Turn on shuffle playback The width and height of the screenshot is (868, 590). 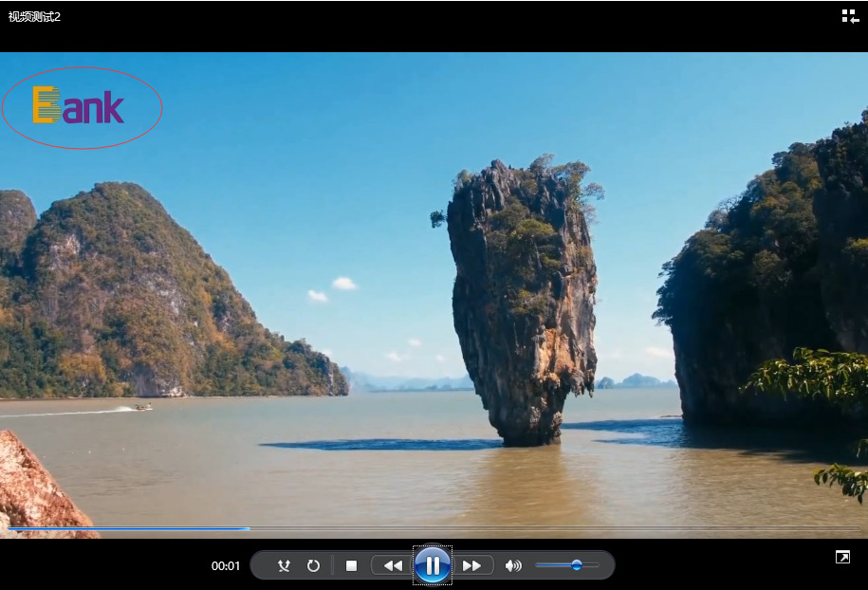pos(283,566)
